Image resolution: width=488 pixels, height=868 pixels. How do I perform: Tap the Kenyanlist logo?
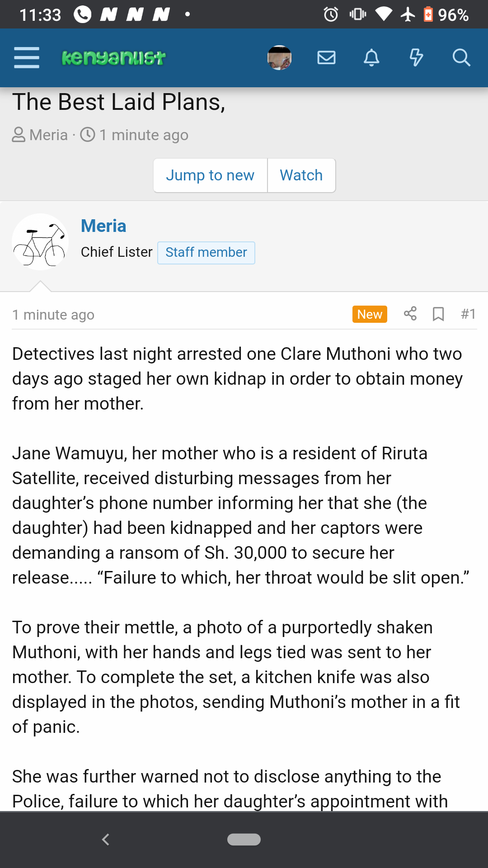click(x=113, y=58)
